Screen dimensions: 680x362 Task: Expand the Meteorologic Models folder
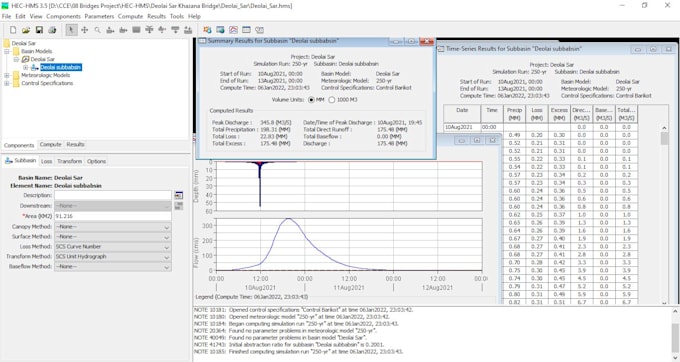point(7,75)
